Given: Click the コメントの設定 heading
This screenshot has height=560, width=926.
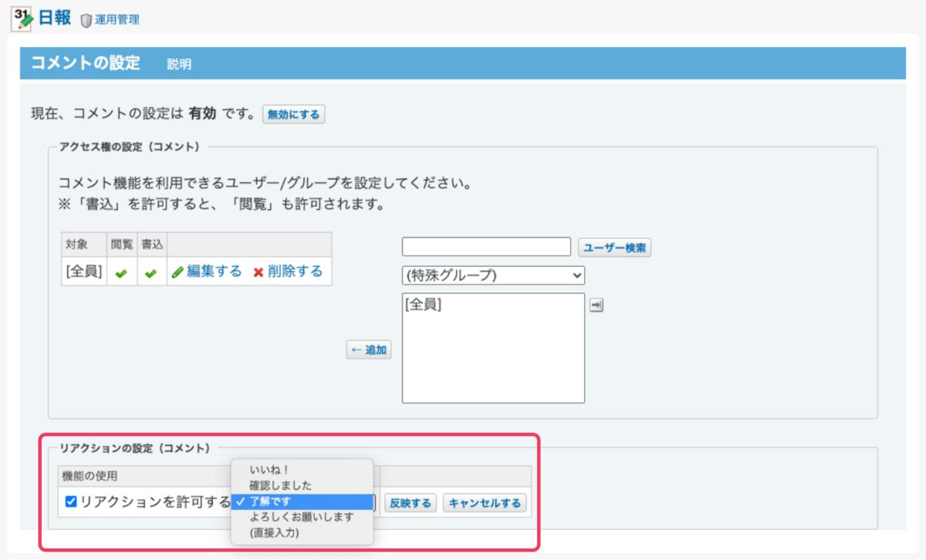Looking at the screenshot, I should tap(86, 63).
